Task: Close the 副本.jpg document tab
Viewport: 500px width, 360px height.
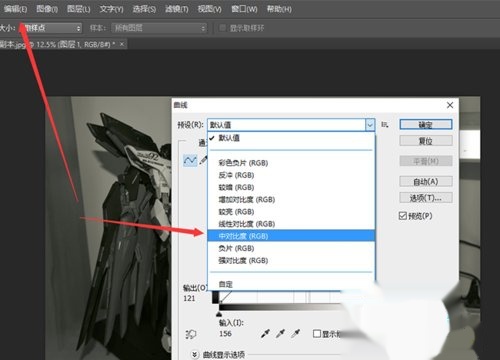Action: [122, 44]
